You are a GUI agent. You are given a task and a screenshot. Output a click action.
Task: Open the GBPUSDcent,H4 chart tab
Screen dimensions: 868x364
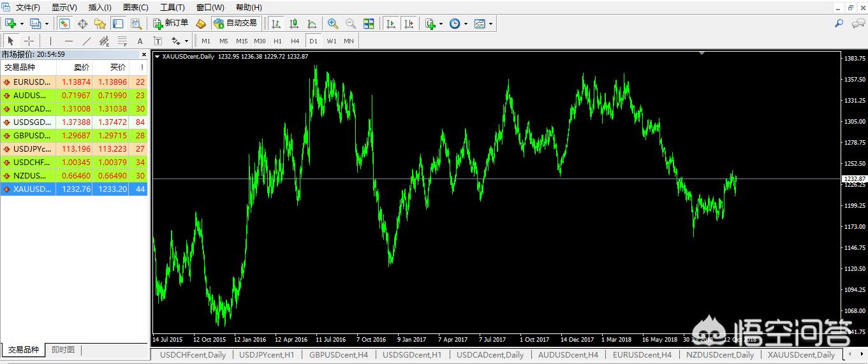pos(339,355)
